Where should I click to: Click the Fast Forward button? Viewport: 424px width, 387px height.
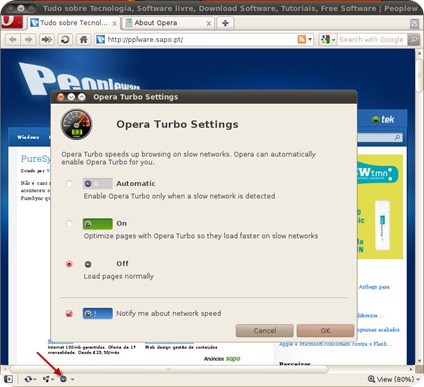[x=47, y=40]
